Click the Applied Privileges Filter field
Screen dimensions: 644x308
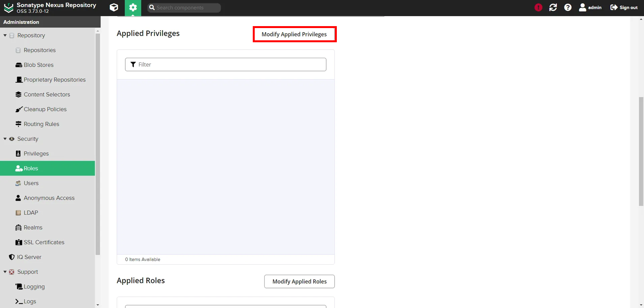(x=226, y=65)
